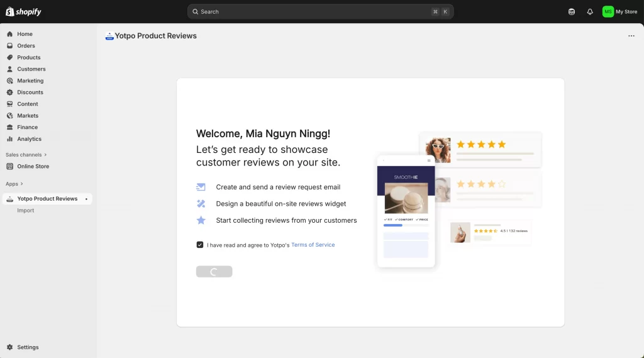
Task: Click the blue star collecting reviews icon
Action: click(201, 220)
